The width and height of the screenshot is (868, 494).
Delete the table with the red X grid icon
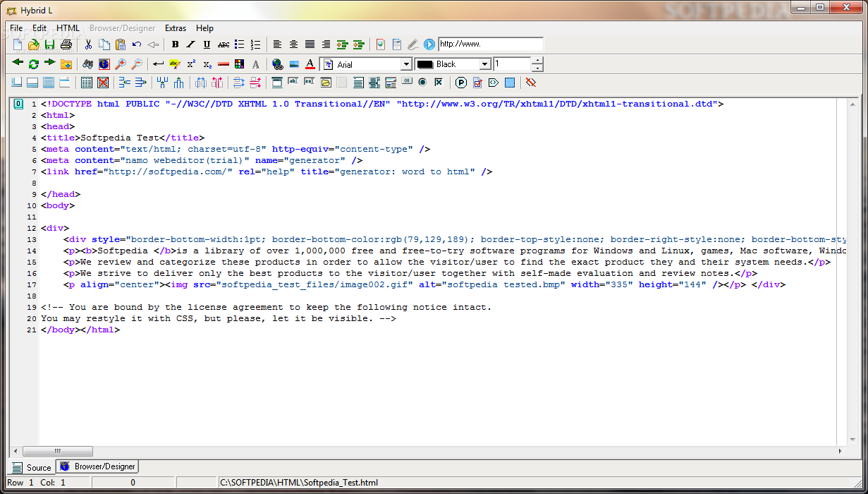coord(103,83)
